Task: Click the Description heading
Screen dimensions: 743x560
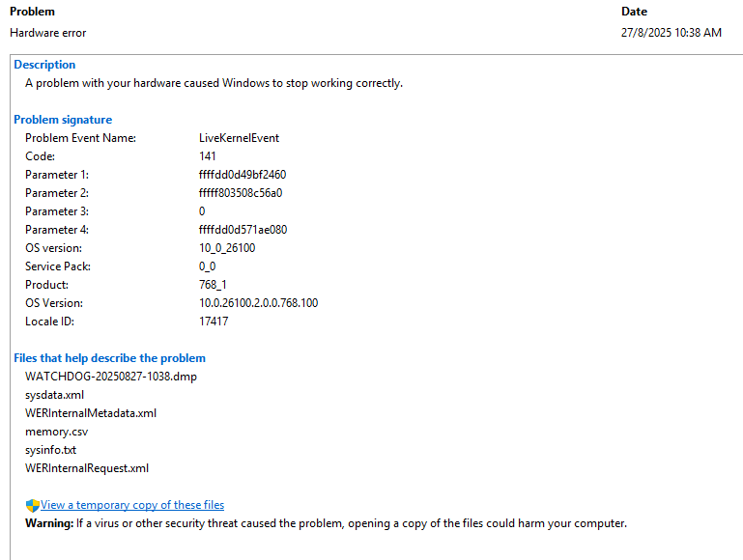Action: point(44,65)
